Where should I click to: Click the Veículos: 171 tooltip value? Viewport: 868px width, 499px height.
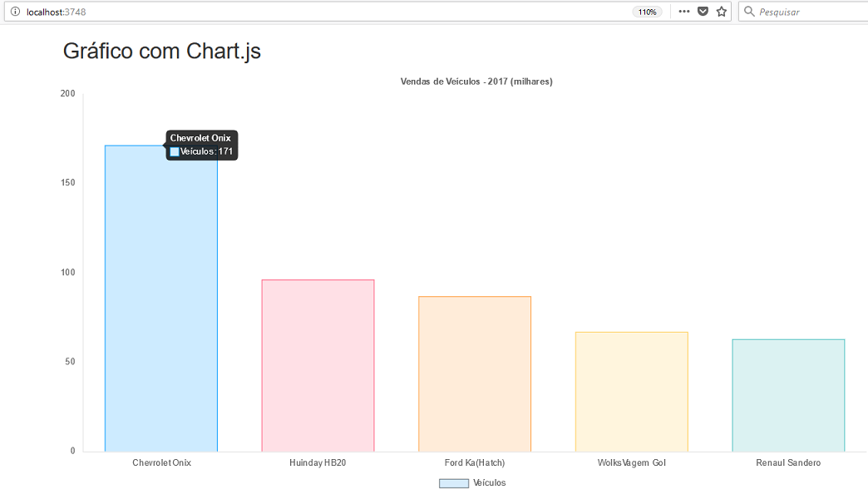click(206, 151)
